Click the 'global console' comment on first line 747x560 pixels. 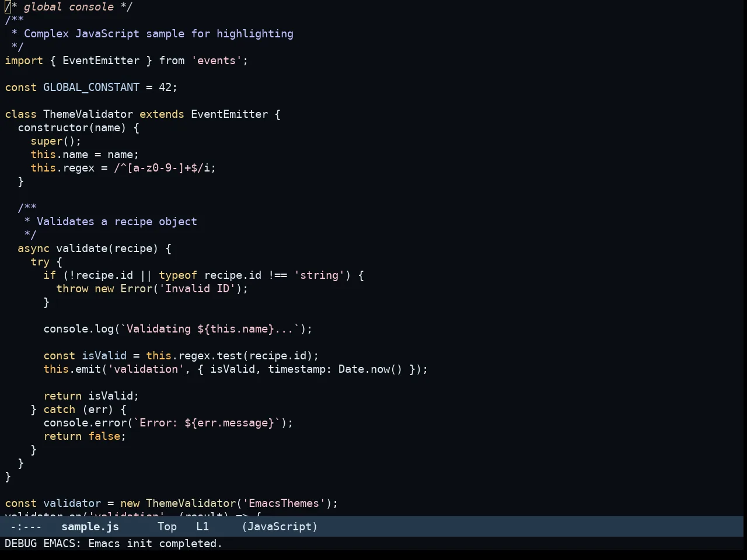(x=69, y=7)
